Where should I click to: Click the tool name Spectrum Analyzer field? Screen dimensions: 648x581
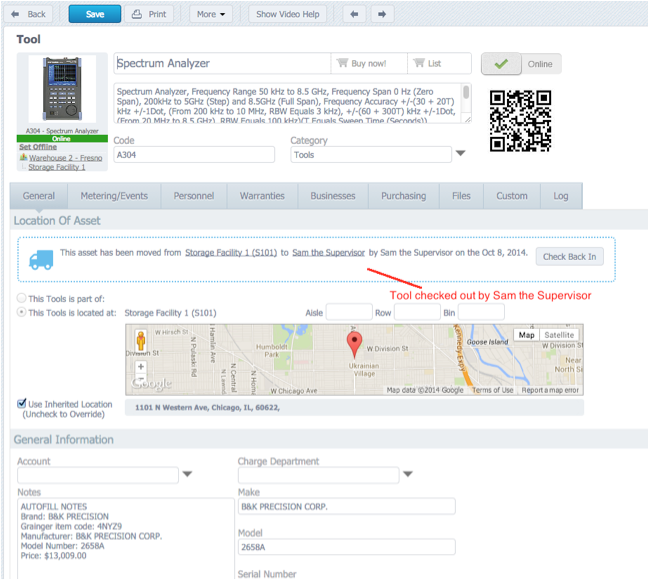[222, 63]
